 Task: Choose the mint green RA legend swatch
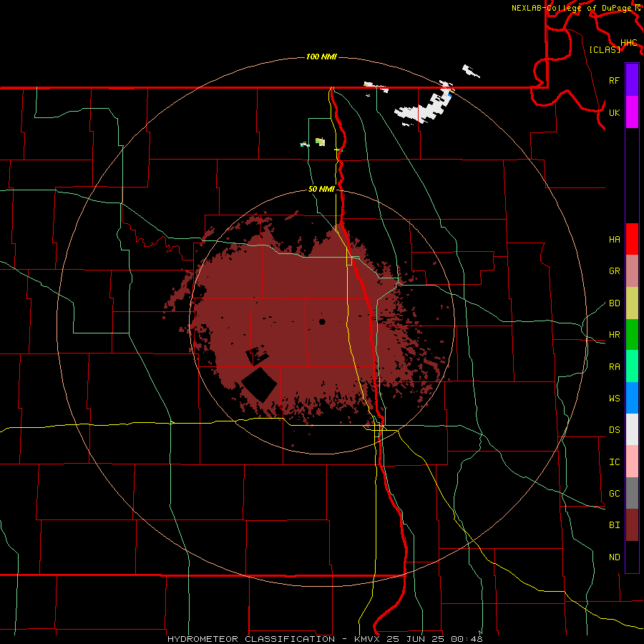click(x=632, y=366)
